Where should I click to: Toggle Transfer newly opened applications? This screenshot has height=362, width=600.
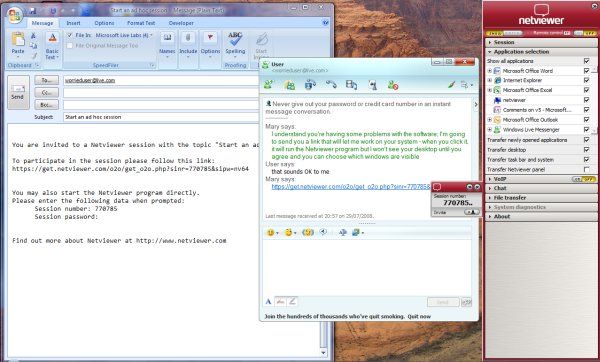586,140
